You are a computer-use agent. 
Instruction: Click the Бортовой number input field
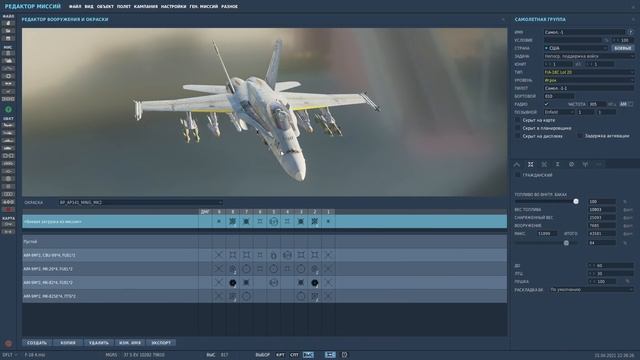[x=559, y=96]
